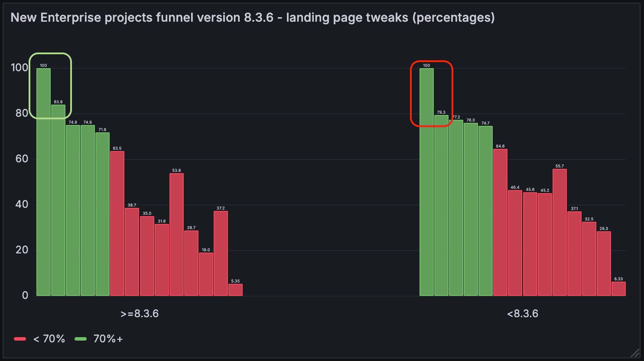Select the 71.8 green bar
Screen dimensions: 644x361
(102, 214)
